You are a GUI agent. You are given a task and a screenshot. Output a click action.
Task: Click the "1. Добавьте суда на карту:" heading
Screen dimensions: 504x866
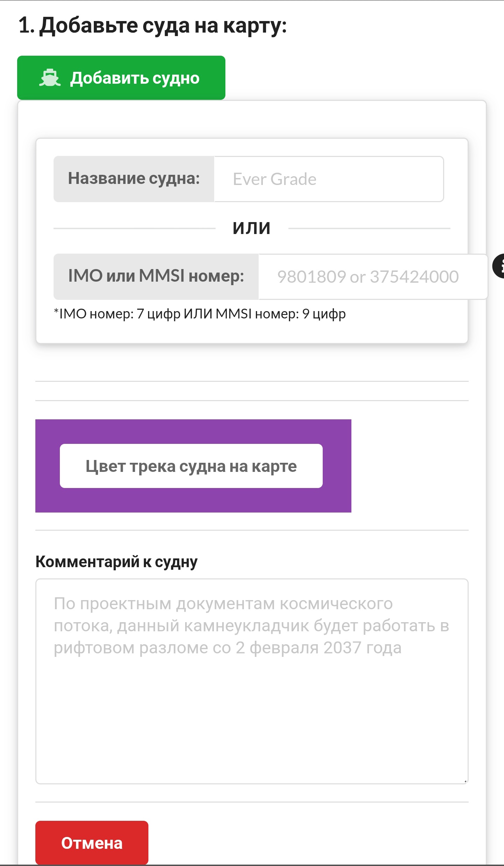(153, 26)
